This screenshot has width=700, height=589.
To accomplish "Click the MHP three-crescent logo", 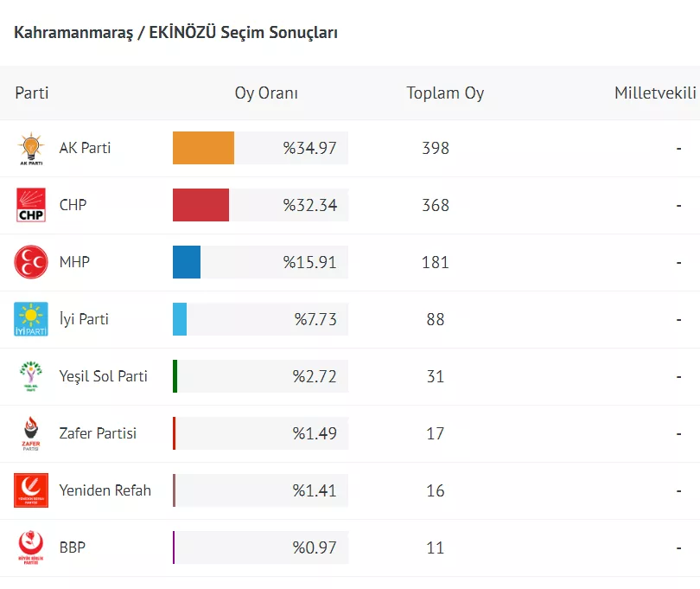I will pos(31,262).
